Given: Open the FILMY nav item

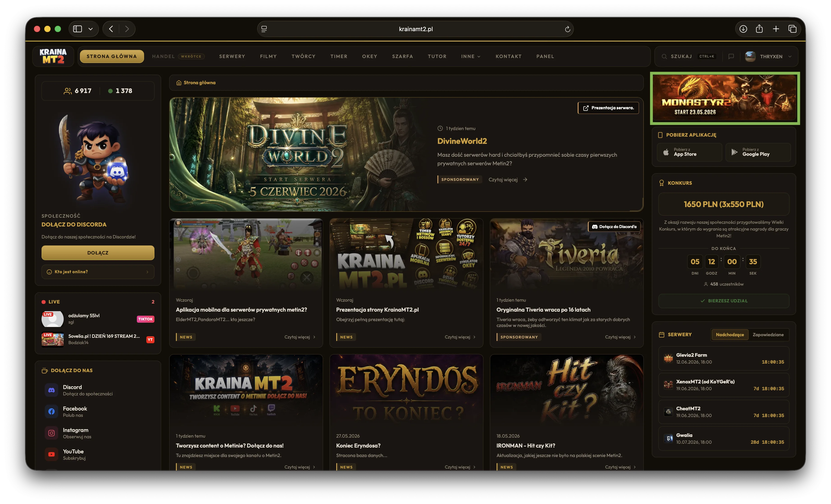Looking at the screenshot, I should tap(268, 56).
